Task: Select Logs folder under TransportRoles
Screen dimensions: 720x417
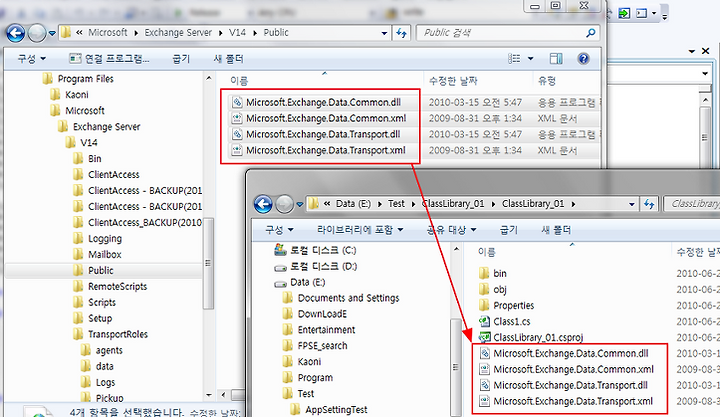Action: coord(98,382)
